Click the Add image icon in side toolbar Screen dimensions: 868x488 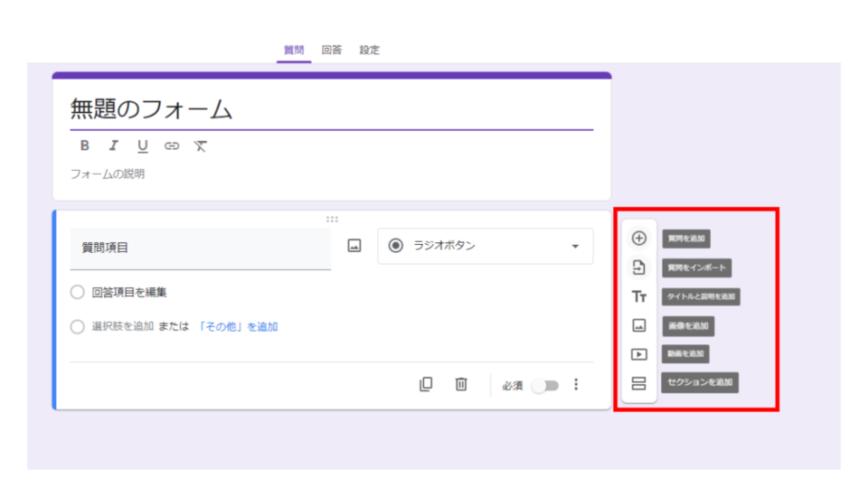pos(639,325)
